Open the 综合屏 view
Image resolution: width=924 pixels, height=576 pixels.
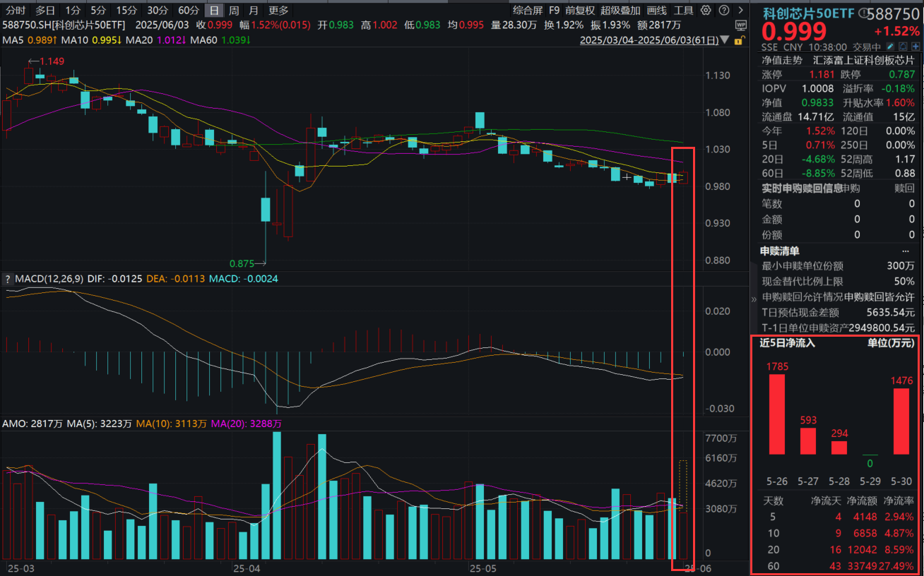pyautogui.click(x=528, y=11)
